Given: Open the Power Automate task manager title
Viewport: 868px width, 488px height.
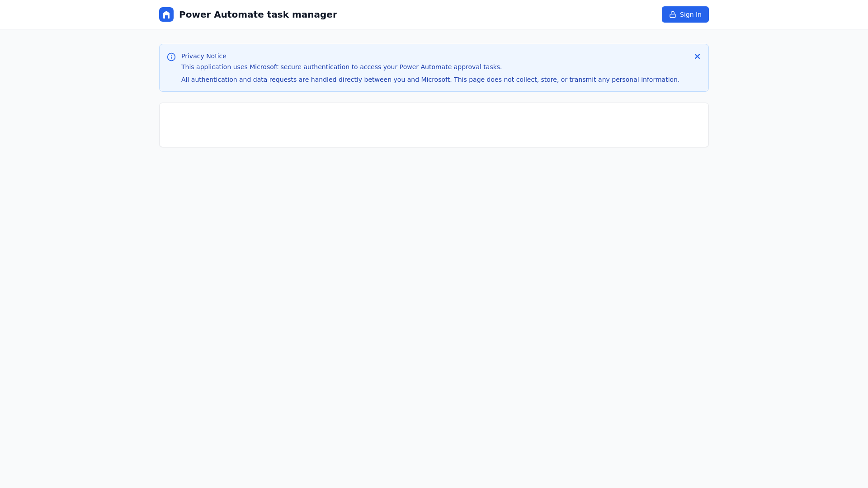Looking at the screenshot, I should (258, 14).
